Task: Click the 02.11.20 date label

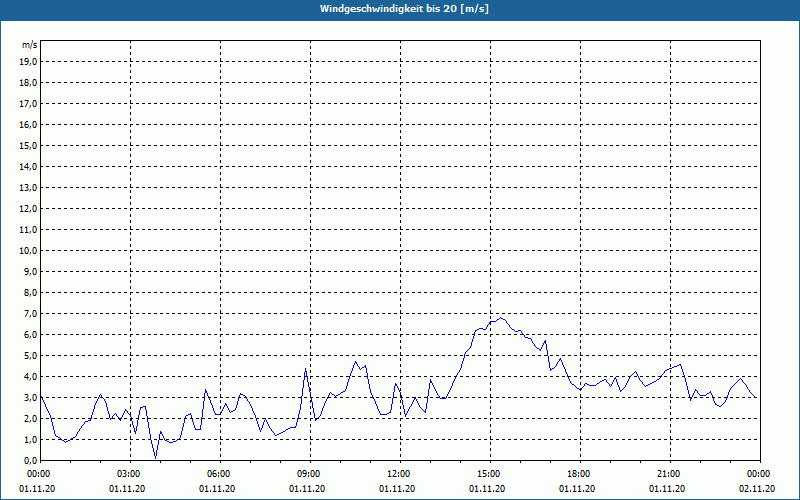Action: 757,489
